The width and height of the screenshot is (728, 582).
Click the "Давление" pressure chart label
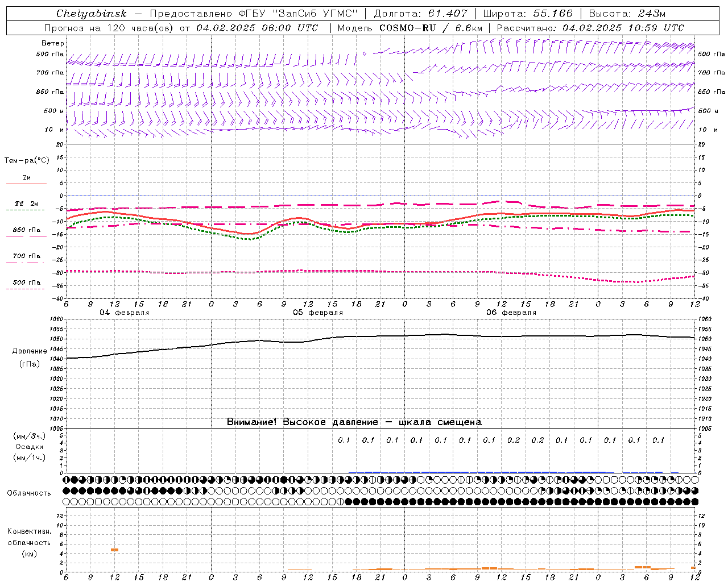30,351
